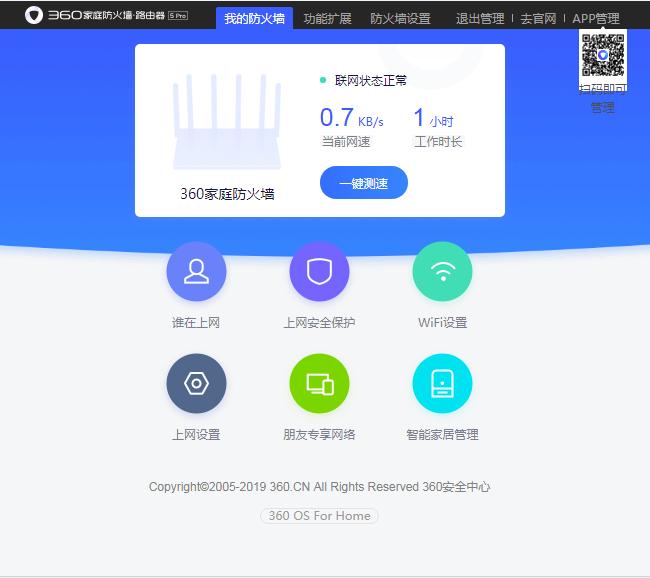
Task: Open the 上网设置 hexagon gear icon
Action: pyautogui.click(x=196, y=384)
